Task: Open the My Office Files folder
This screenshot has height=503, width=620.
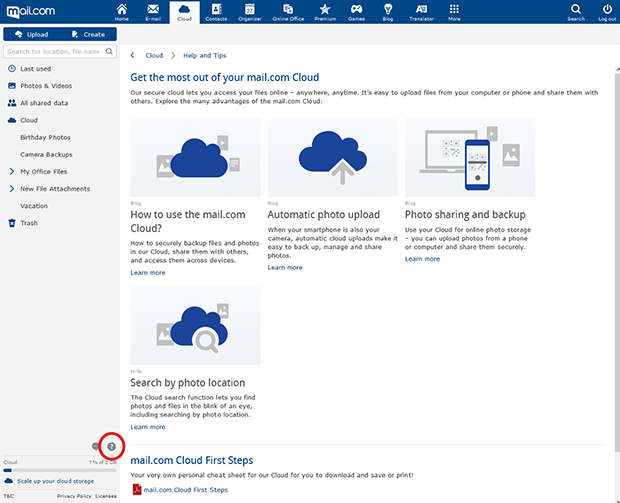Action: coord(43,172)
